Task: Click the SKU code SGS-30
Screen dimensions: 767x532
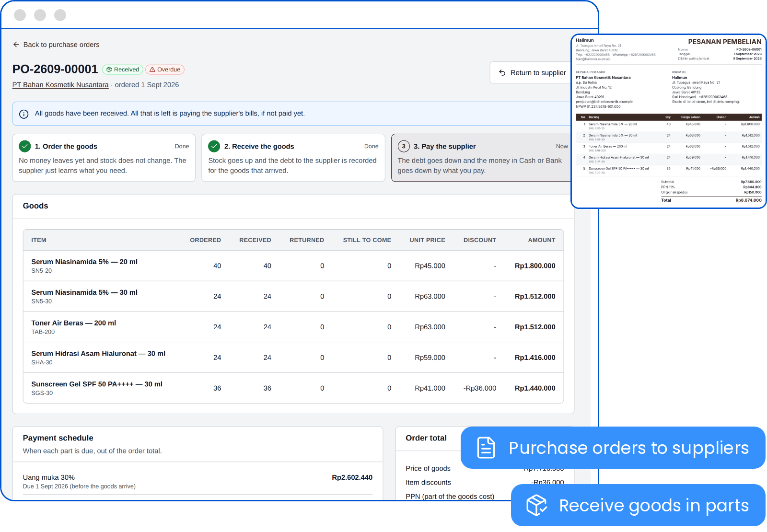Action: [x=42, y=393]
